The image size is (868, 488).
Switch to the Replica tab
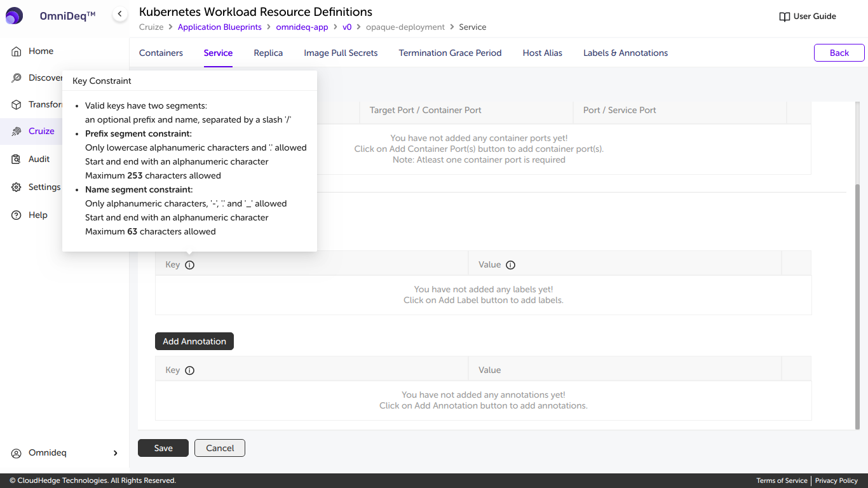(268, 53)
